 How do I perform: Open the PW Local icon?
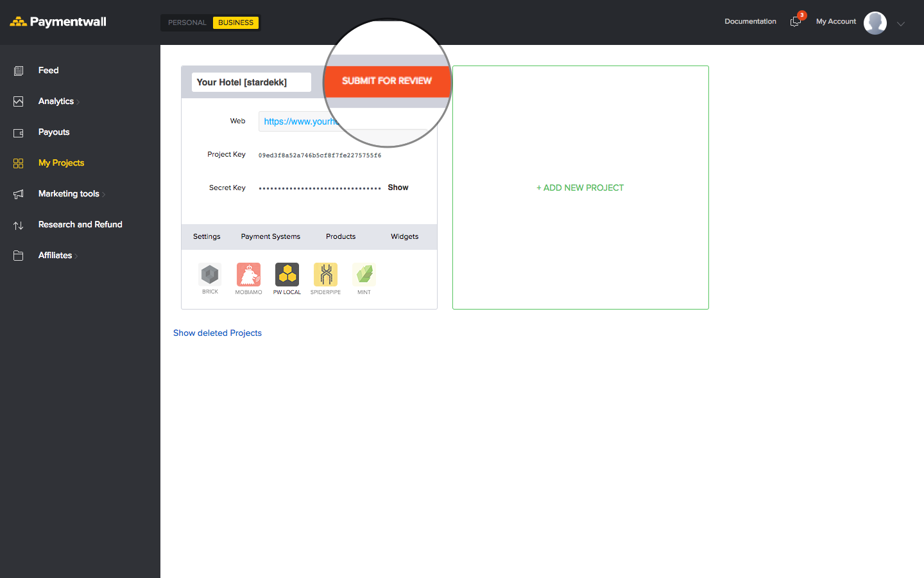click(x=287, y=275)
